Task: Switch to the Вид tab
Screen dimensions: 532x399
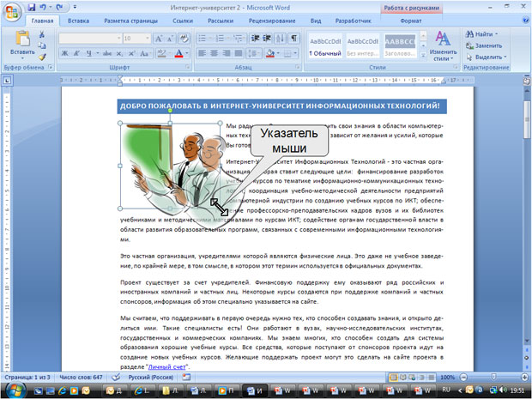Action: click(x=316, y=21)
